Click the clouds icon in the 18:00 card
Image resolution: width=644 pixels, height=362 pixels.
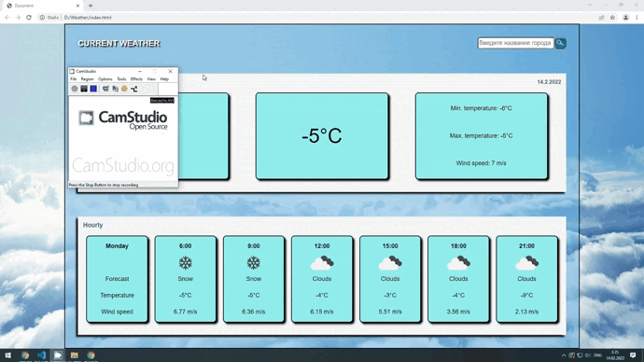tap(458, 263)
